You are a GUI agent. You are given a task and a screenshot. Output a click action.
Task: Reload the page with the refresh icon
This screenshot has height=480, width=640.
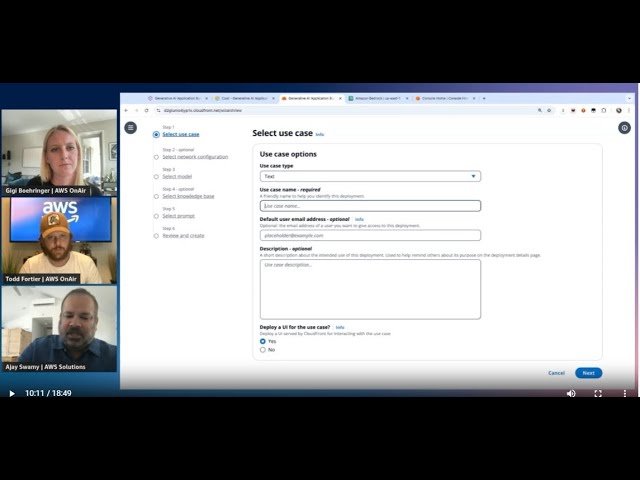147,110
